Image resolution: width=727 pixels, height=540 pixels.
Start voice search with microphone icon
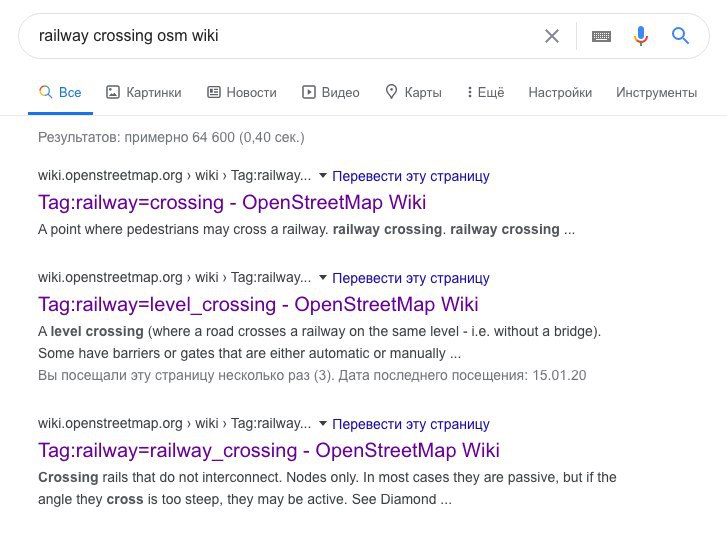point(641,36)
